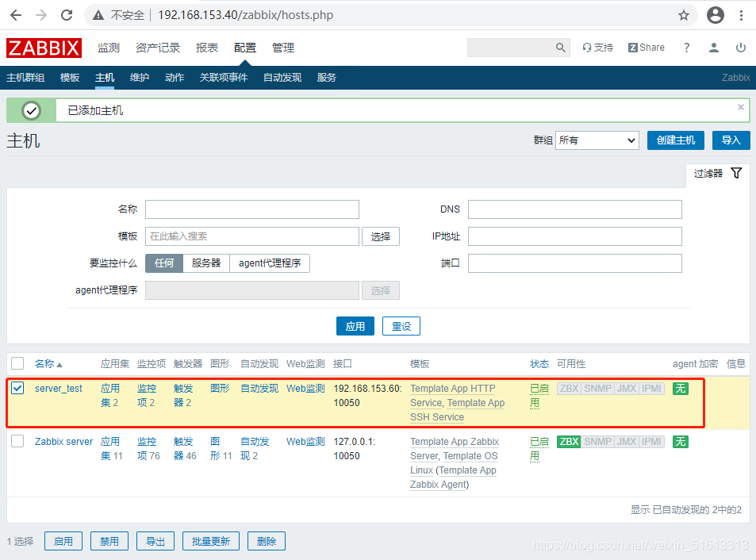Click the JMX badge for Zabbix server
The image size is (756, 560).
click(627, 442)
